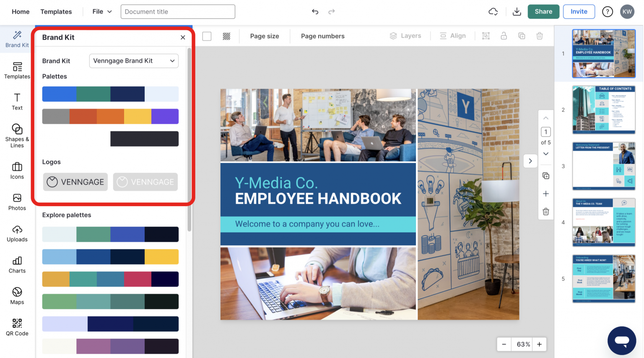This screenshot has width=644, height=358.
Task: Click the download/export icon
Action: point(517,11)
